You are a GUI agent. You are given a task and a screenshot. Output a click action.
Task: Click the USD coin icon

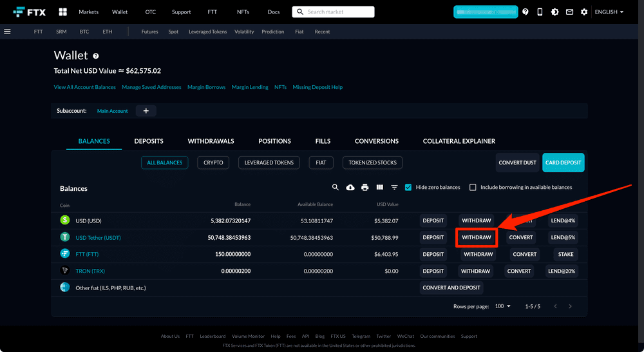click(x=65, y=220)
